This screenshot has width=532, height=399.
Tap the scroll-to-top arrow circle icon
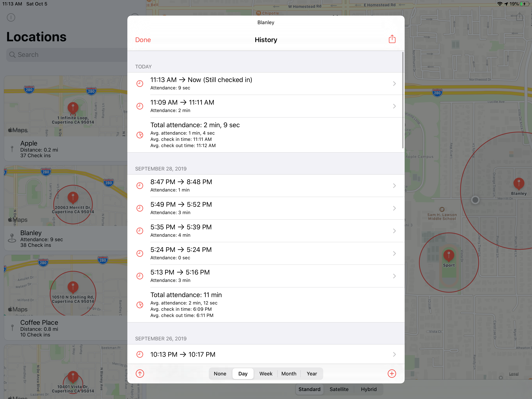point(140,373)
